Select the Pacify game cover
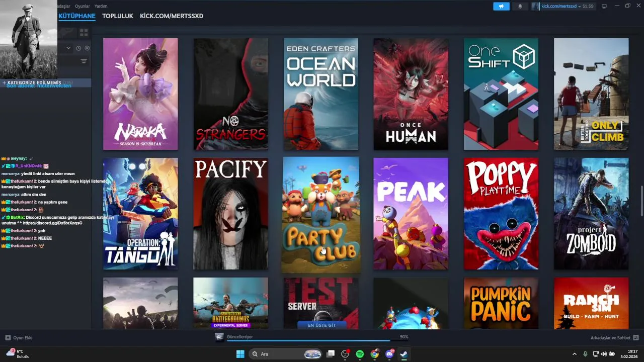 [x=230, y=214]
